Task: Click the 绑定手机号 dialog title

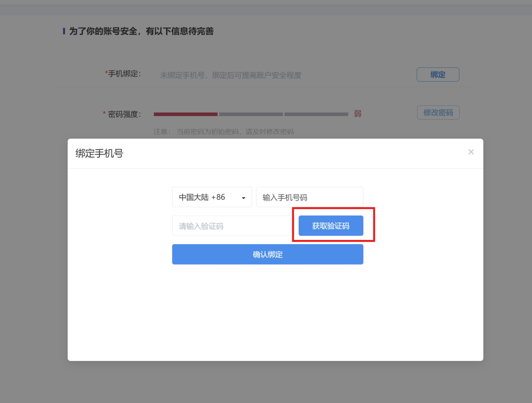Action: pos(100,153)
